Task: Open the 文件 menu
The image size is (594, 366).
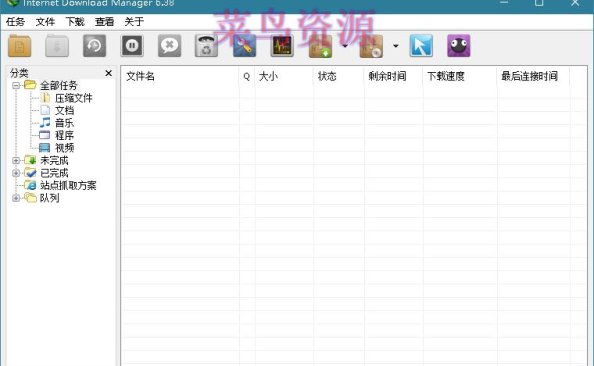Action: tap(45, 22)
